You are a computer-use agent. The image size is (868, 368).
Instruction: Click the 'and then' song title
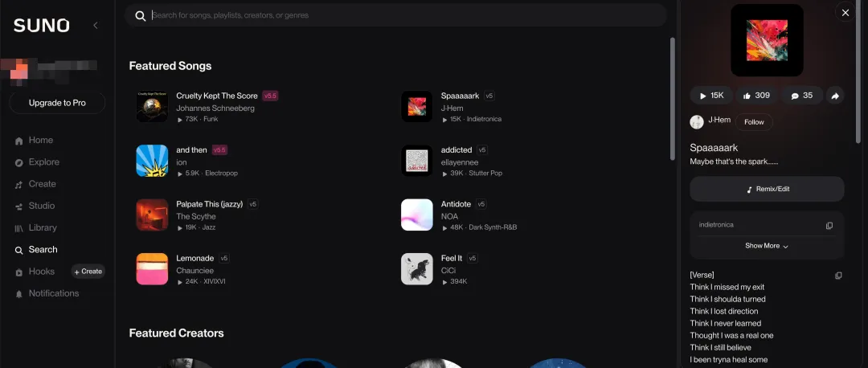[x=191, y=150]
